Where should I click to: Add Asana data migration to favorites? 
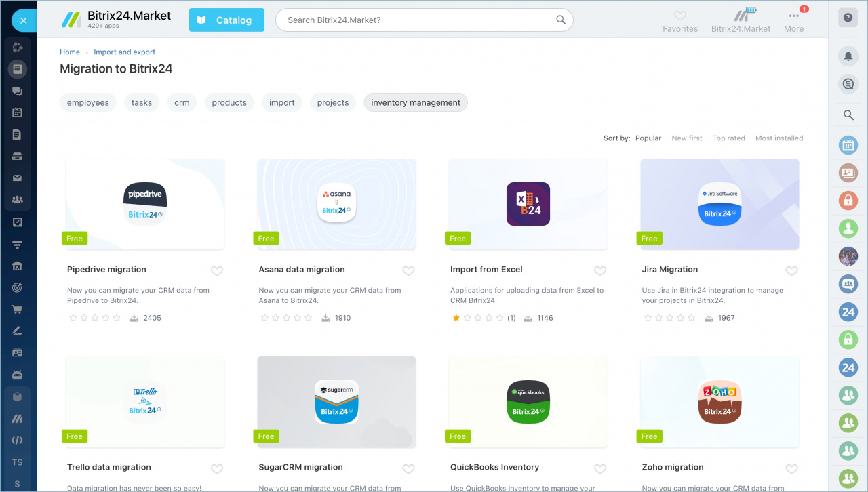408,271
